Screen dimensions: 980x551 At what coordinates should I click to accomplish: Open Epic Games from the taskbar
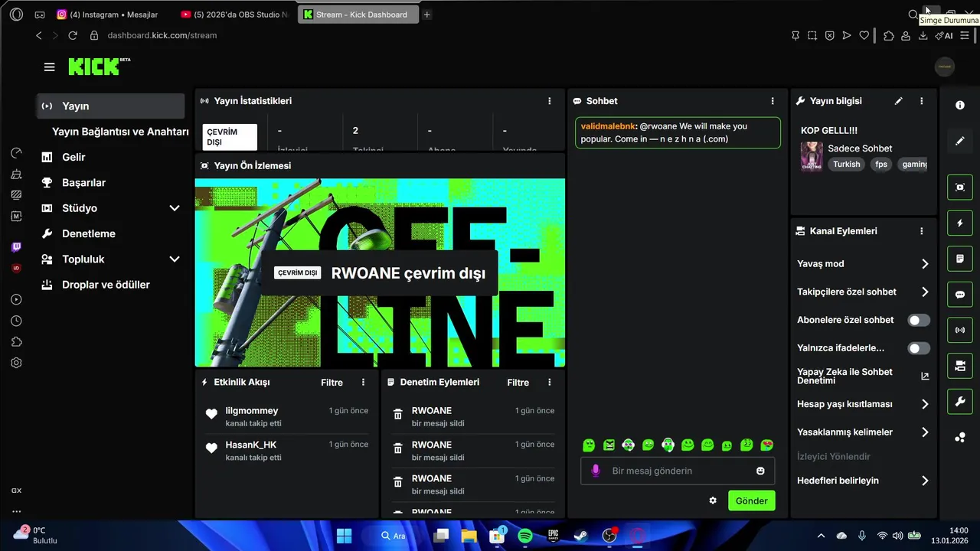[553, 536]
